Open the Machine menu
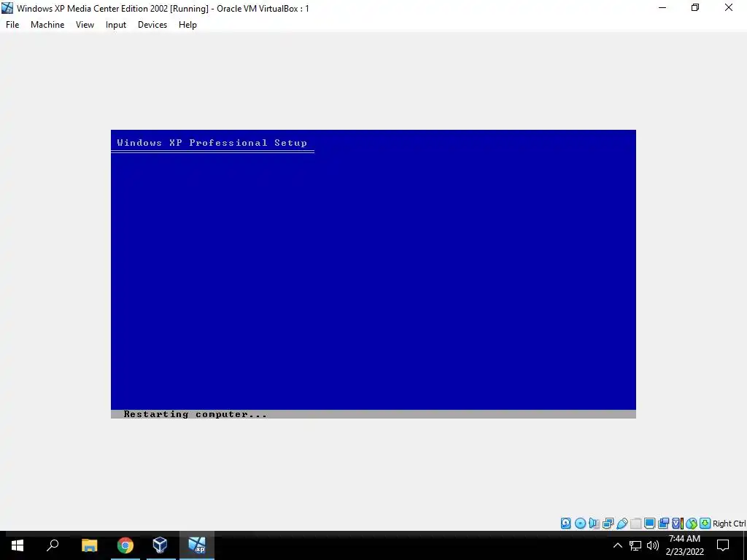Viewport: 747px width, 560px height. 47,25
